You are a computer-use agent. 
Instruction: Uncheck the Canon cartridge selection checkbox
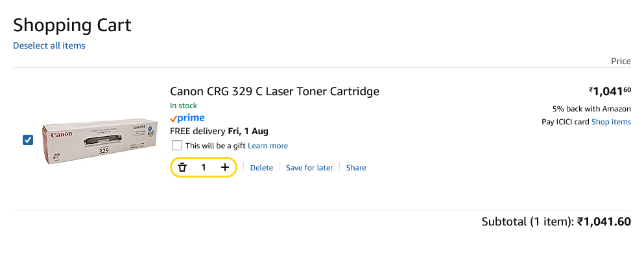27,141
